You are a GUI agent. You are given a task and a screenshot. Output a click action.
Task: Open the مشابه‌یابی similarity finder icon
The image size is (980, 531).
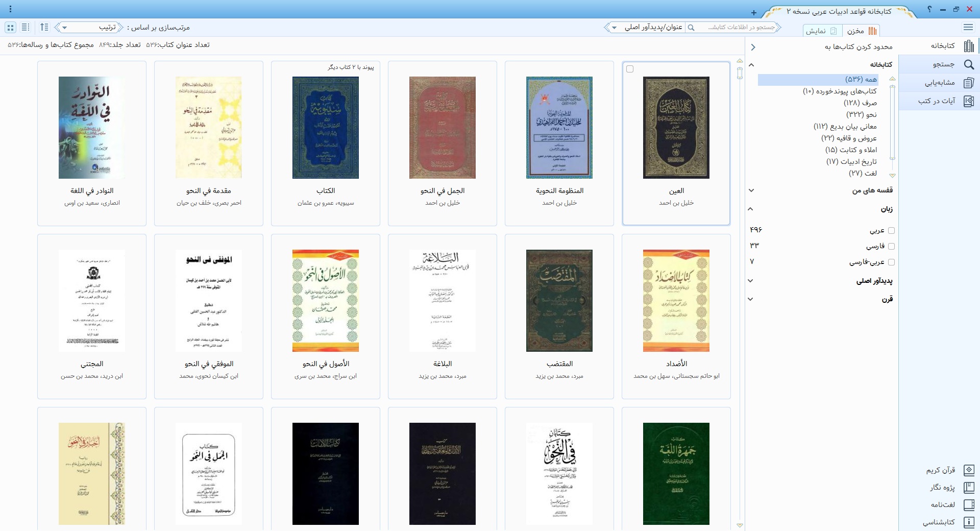pos(968,83)
